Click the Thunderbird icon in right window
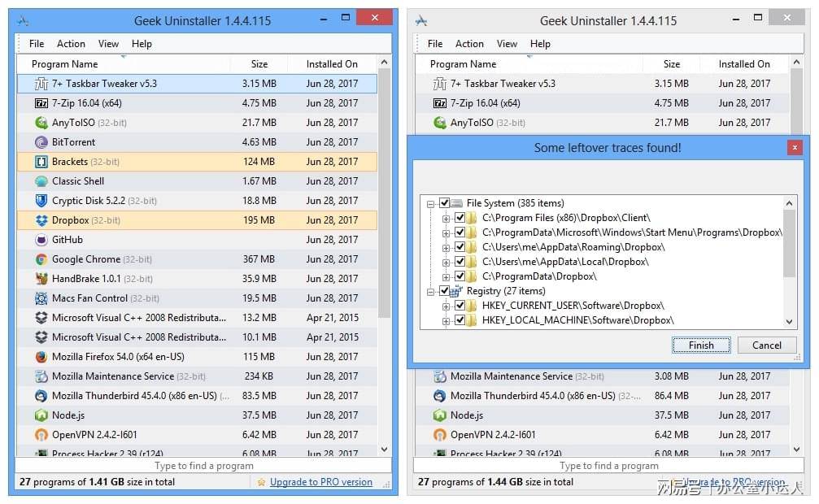Image resolution: width=819 pixels, height=504 pixels. coord(440,396)
